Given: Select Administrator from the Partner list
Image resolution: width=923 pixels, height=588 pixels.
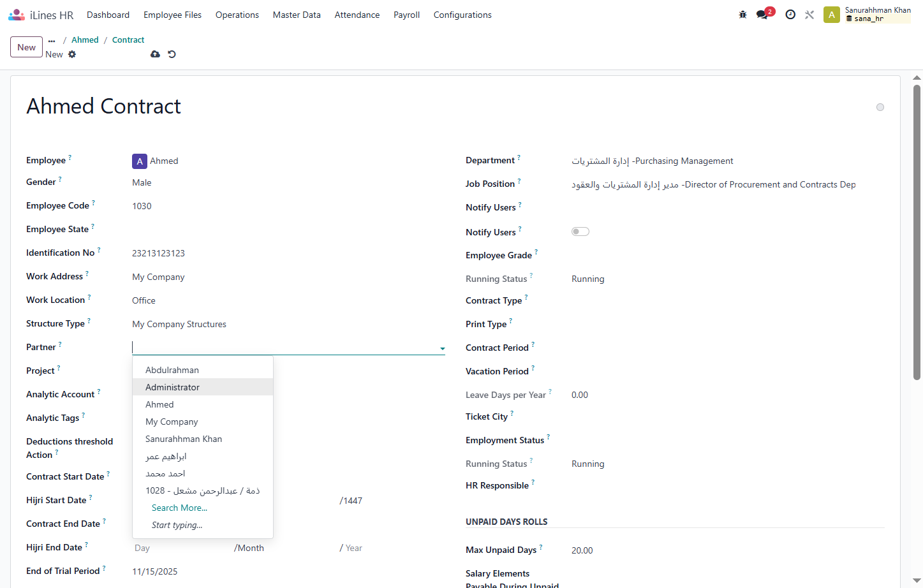Looking at the screenshot, I should 203,387.
